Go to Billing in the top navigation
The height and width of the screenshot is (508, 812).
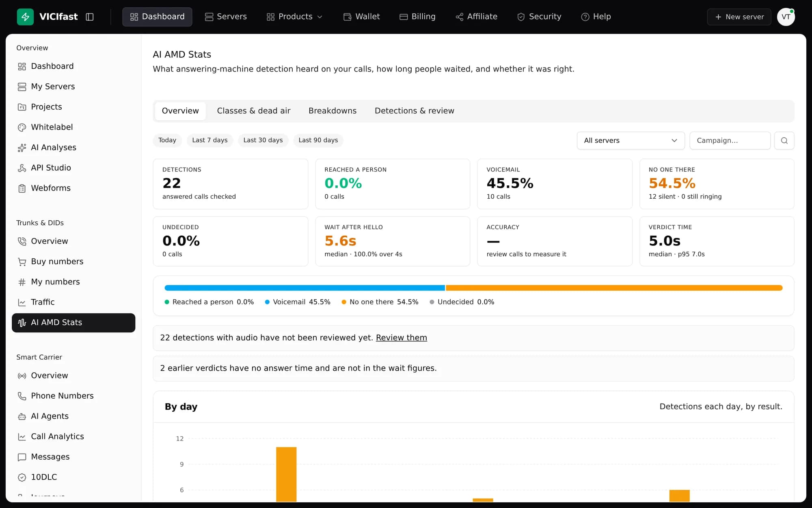[417, 17]
